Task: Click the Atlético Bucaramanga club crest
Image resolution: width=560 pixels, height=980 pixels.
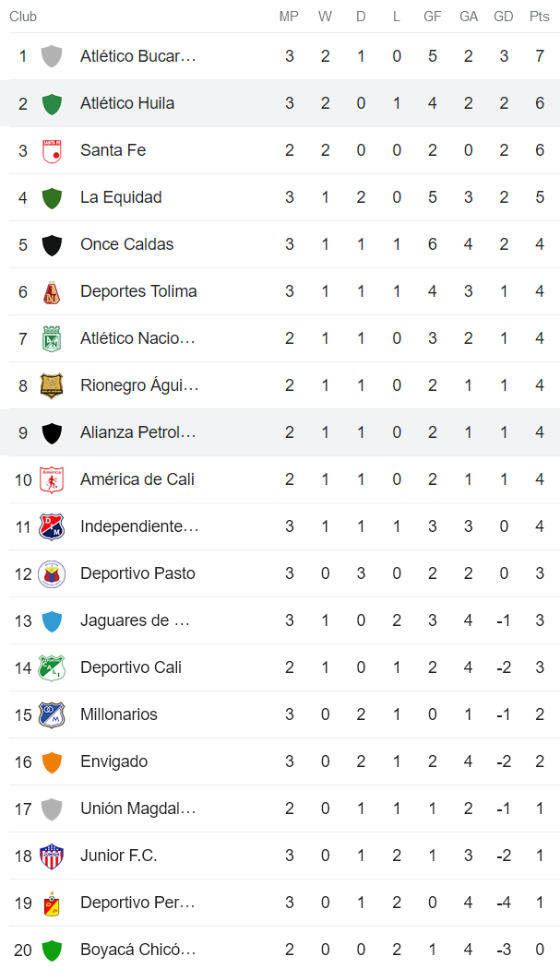Action: (53, 56)
